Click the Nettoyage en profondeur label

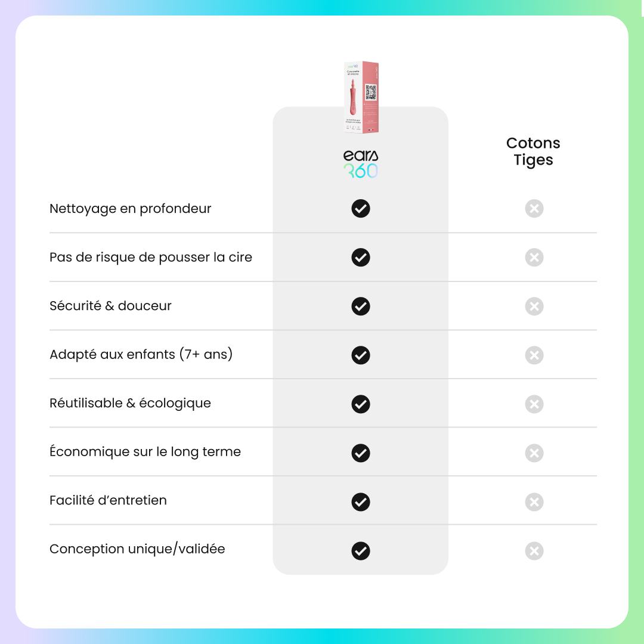(x=130, y=209)
